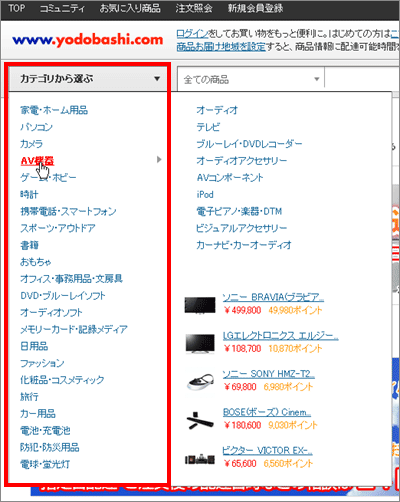Viewport: 400px width, 502px height.
Task: Click the Sony BRAVIA TV thumbnail
Action: coord(200,305)
